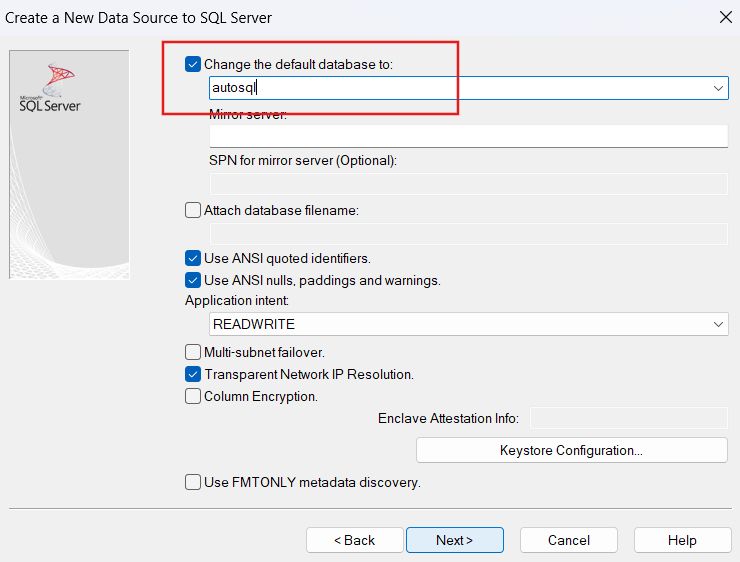Screen dimensions: 740x562
Task: Toggle Use ANSI quoted identifiers
Action: pos(193,258)
